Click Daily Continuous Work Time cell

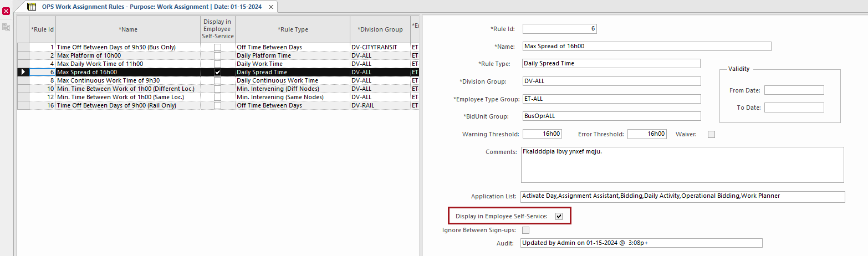click(x=293, y=80)
